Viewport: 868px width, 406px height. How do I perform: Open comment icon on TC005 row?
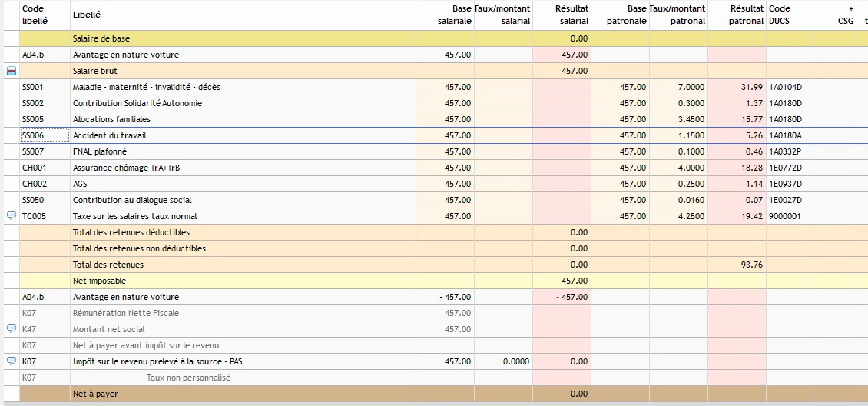(12, 216)
